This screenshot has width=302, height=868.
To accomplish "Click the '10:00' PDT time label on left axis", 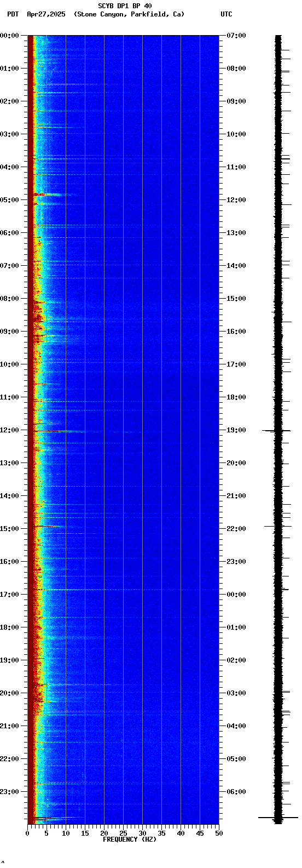I will click(x=9, y=364).
